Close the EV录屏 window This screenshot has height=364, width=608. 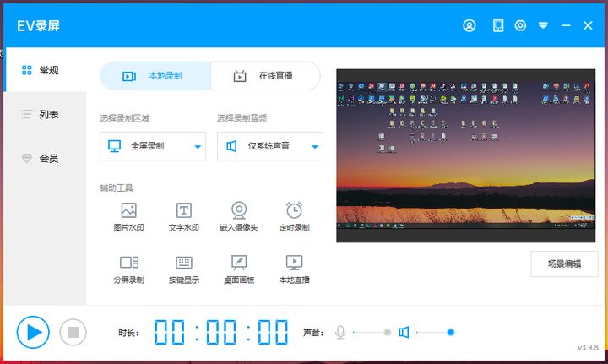pos(588,25)
